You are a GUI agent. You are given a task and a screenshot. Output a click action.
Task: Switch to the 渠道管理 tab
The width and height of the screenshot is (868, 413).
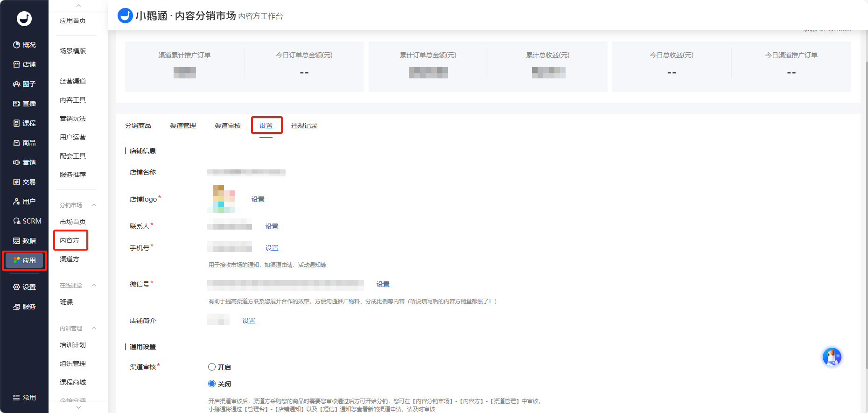coord(183,126)
